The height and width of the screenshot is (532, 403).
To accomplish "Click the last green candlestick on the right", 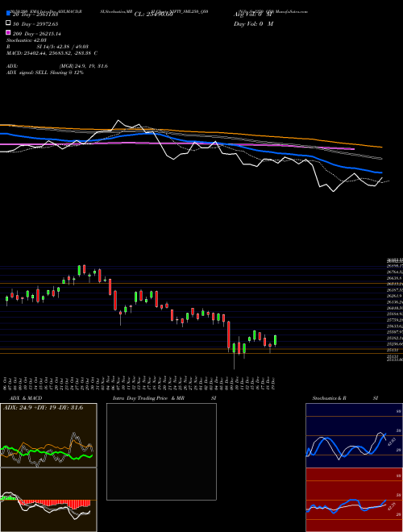I will point(275,340).
